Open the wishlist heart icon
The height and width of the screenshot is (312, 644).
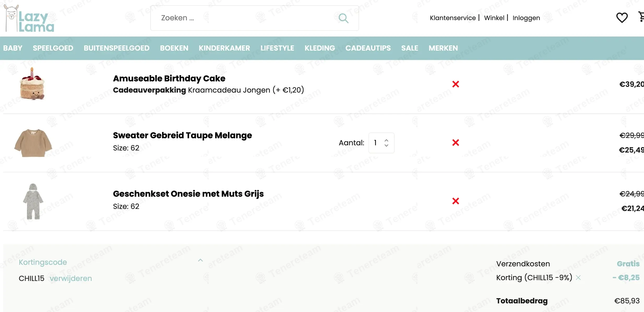(622, 18)
